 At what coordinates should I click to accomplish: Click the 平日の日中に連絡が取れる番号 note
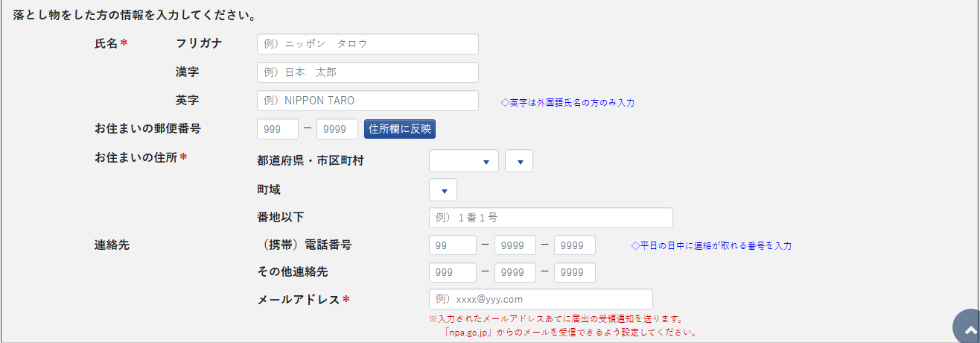pyautogui.click(x=710, y=245)
